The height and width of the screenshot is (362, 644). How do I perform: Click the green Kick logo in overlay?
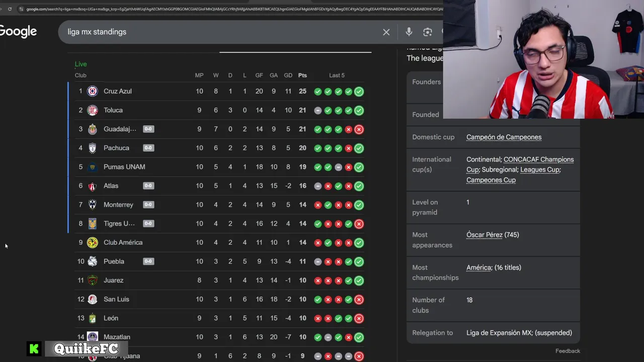[x=34, y=349]
